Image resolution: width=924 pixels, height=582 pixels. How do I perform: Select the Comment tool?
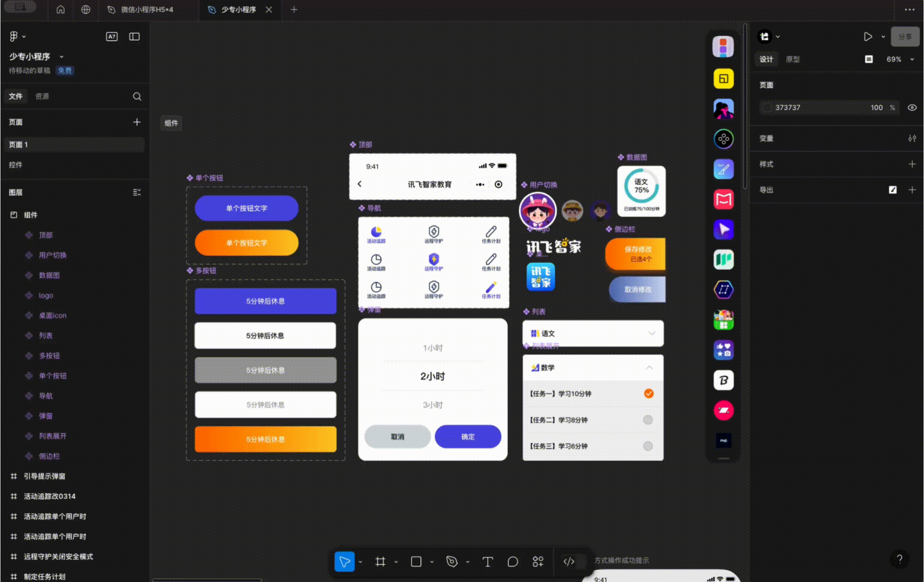pyautogui.click(x=512, y=561)
